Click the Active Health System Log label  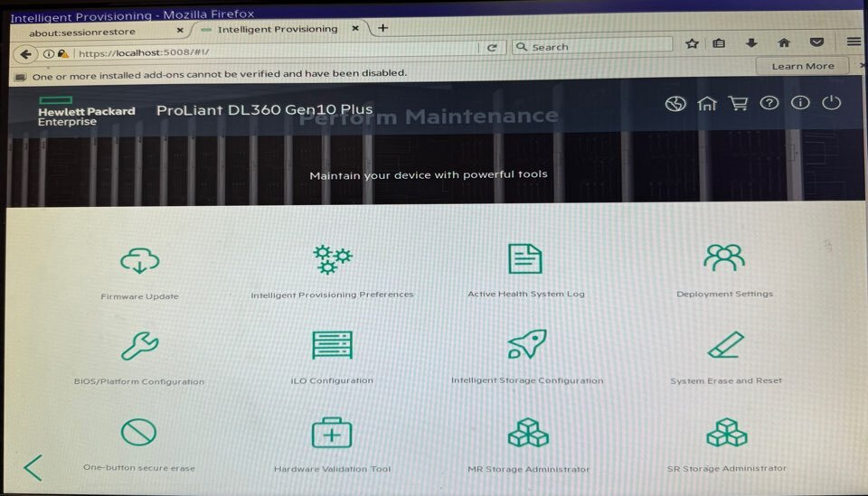coord(526,294)
